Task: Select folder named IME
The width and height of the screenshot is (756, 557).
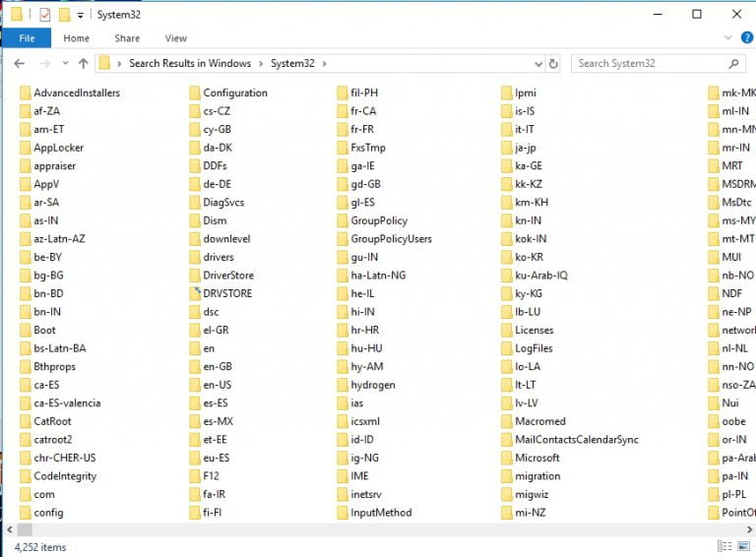Action: tap(353, 476)
